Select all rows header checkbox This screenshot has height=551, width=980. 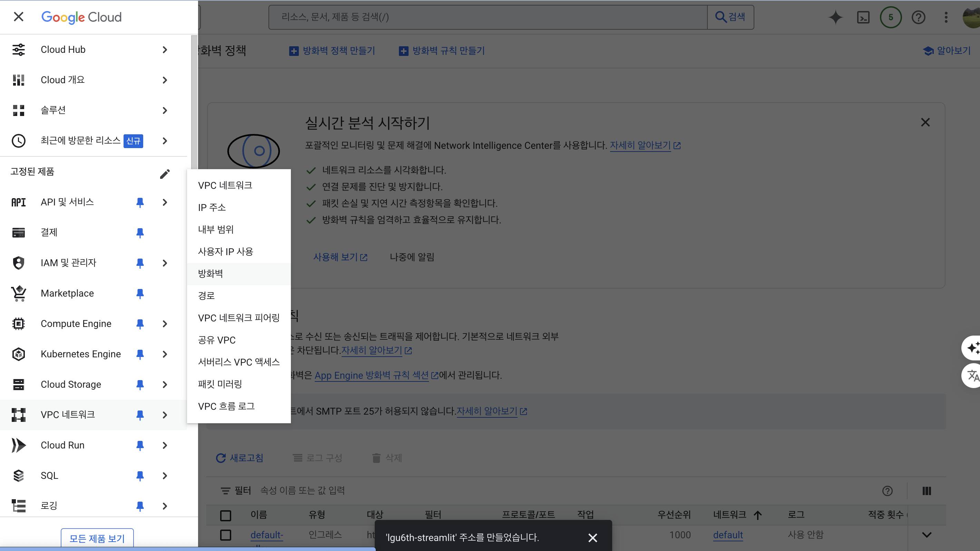point(226,515)
